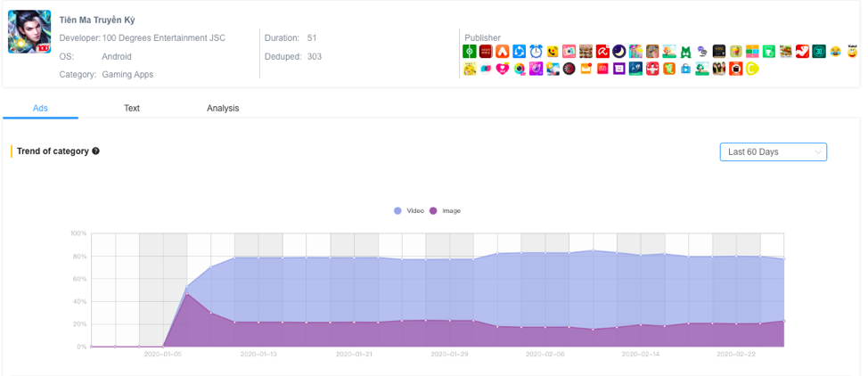Open the Last 60 Days dropdown
This screenshot has width=868, height=376.
pos(773,152)
